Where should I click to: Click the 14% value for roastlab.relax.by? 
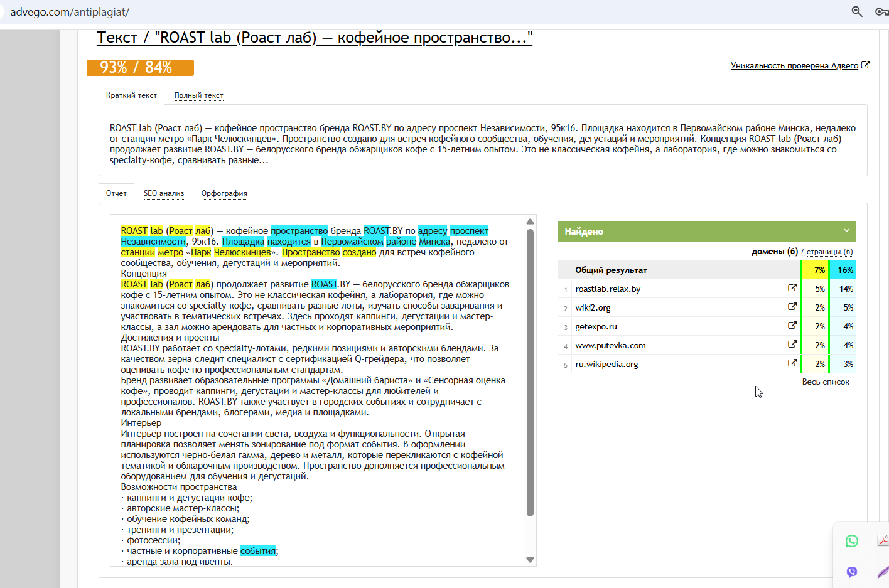coord(846,289)
